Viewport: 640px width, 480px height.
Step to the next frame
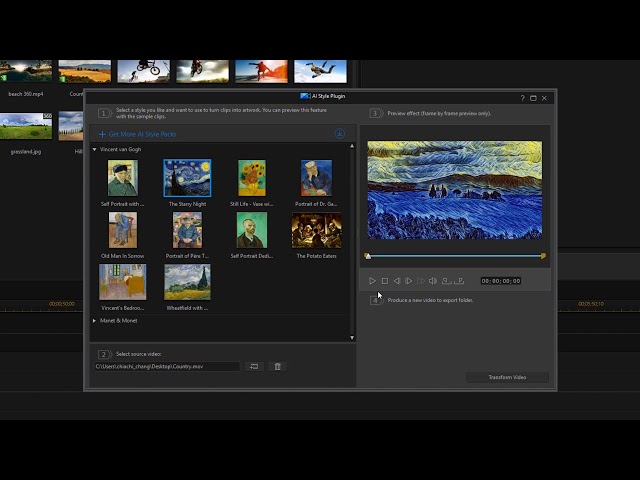click(x=408, y=281)
